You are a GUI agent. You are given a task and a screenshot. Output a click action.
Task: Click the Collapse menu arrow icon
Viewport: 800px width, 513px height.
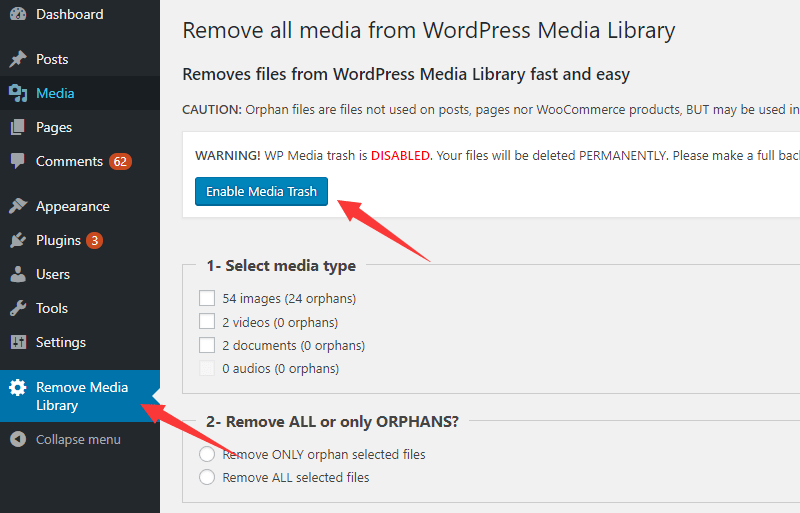(x=18, y=439)
